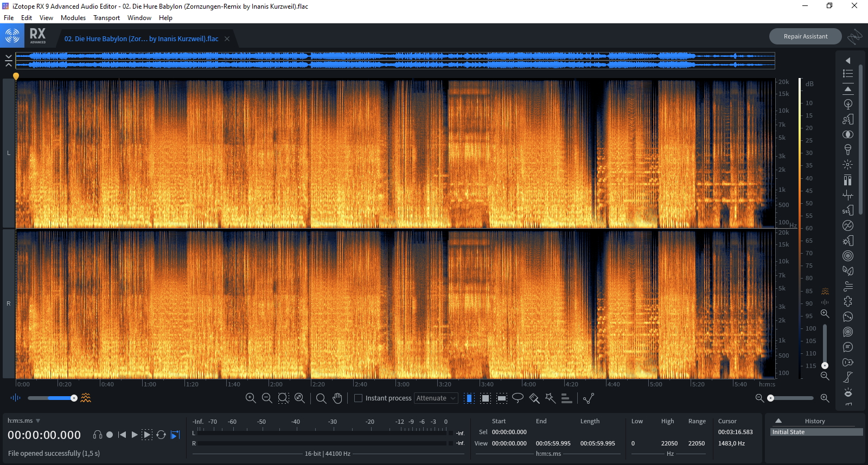Click the Record button
This screenshot has height=465, width=868.
pos(110,435)
